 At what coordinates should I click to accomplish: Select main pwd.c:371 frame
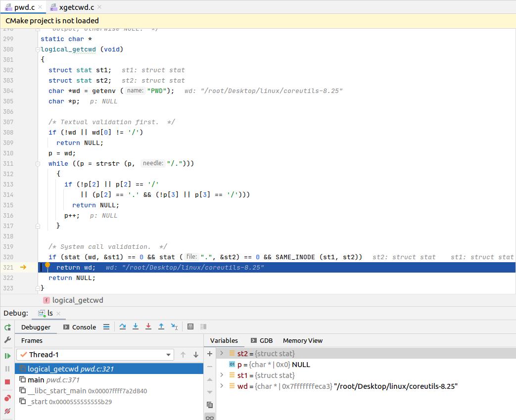point(109,380)
